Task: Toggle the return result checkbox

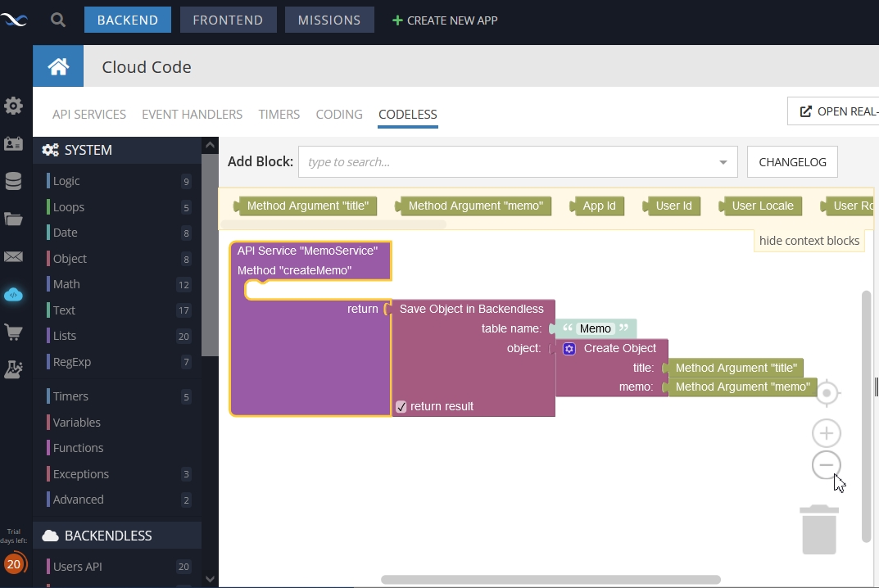Action: point(401,406)
